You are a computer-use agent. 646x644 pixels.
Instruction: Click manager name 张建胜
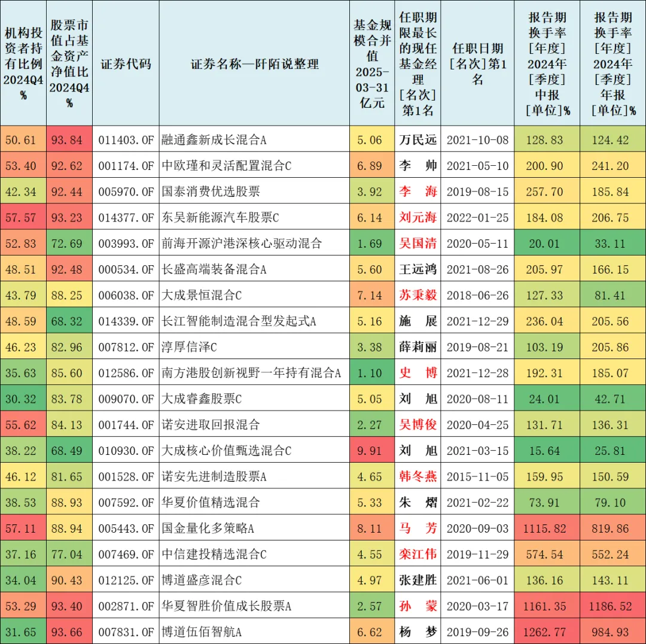coord(418,581)
